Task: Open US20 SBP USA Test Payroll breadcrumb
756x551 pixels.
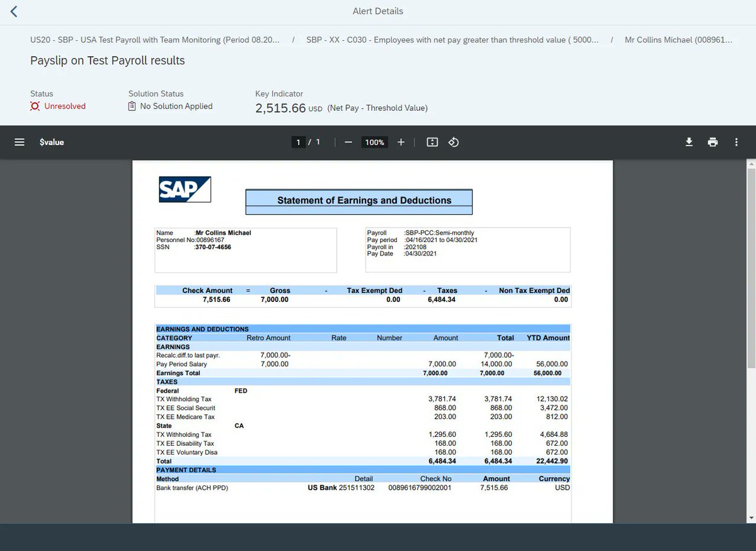Action: [155, 40]
